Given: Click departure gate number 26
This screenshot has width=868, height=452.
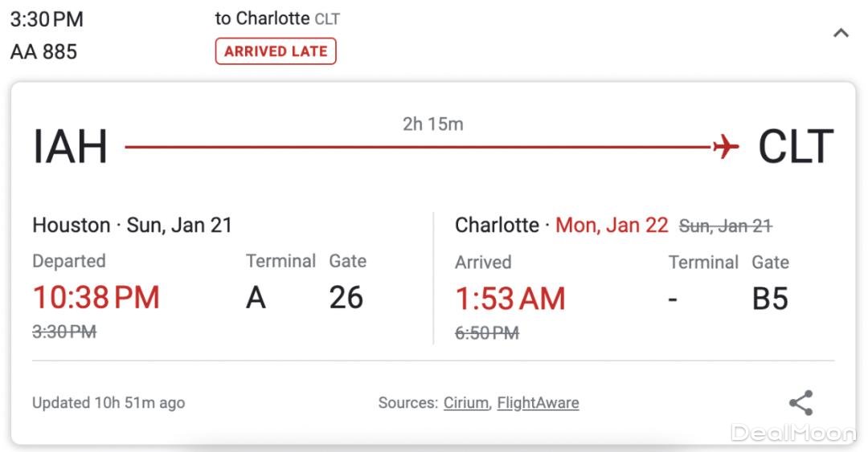Looking at the screenshot, I should pos(346,298).
